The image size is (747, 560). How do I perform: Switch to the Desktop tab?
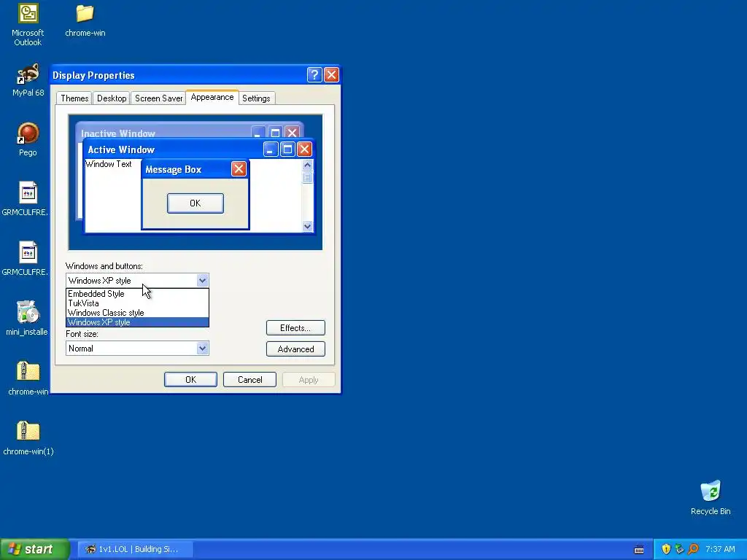(112, 98)
